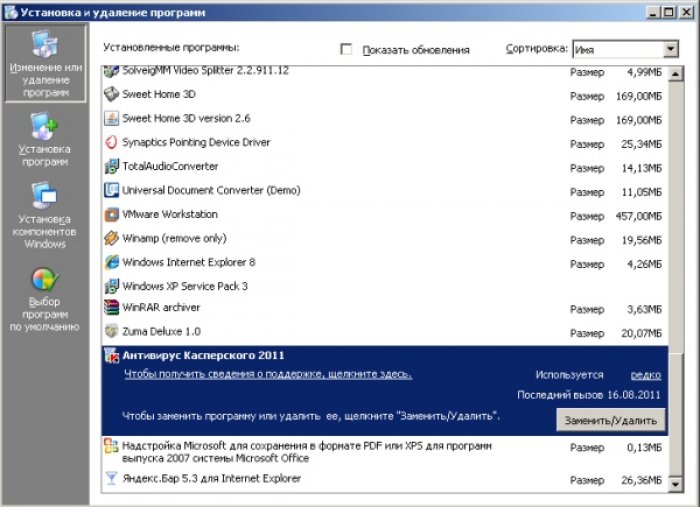The width and height of the screenshot is (700, 507).
Task: Select 'Sweet Home 3D version 2.6' row
Action: pos(385,119)
